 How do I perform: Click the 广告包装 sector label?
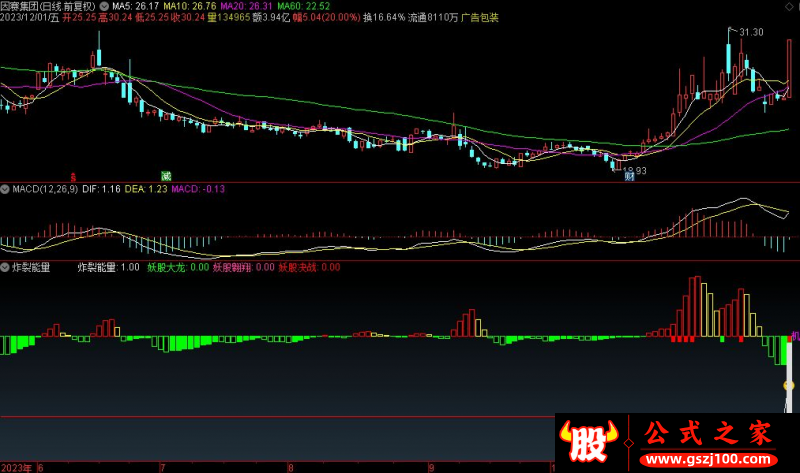coord(480,18)
